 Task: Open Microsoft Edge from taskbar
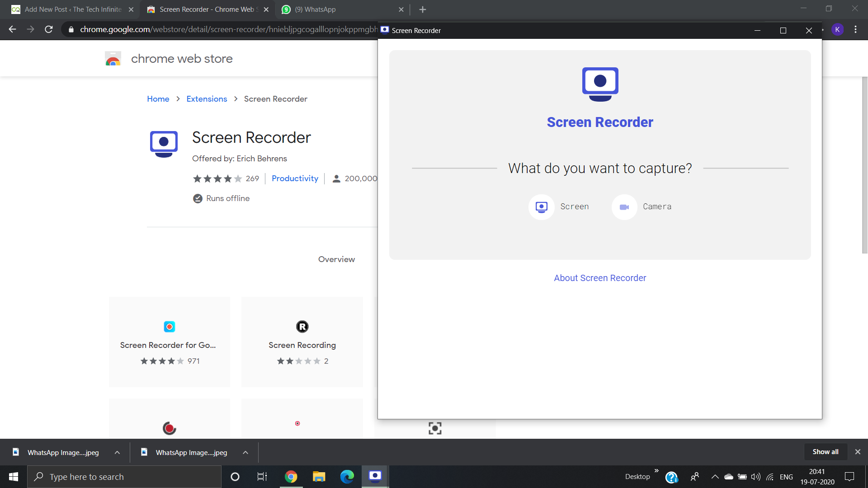[347, 477]
